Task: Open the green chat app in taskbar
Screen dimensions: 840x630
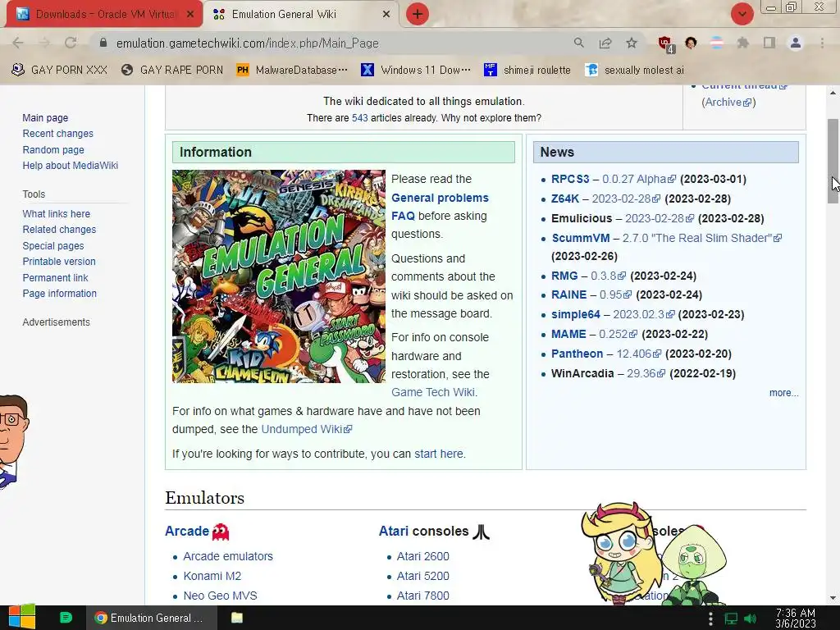Action: [x=66, y=618]
